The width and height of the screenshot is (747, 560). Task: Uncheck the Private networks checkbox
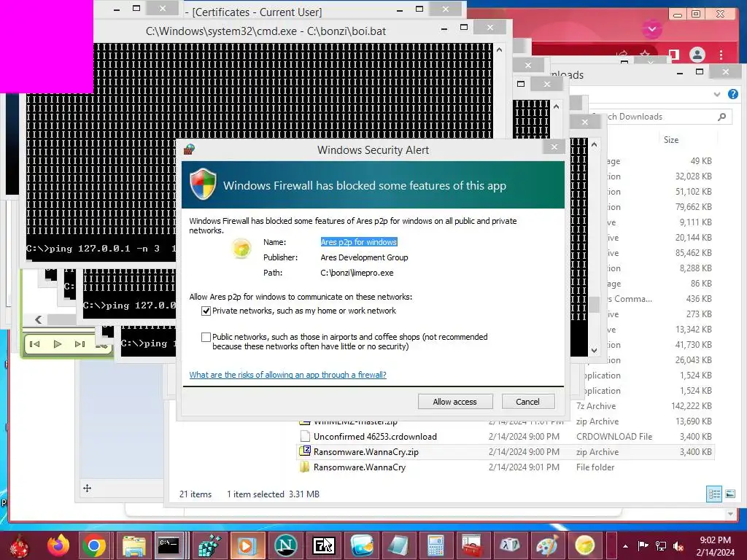pos(206,311)
